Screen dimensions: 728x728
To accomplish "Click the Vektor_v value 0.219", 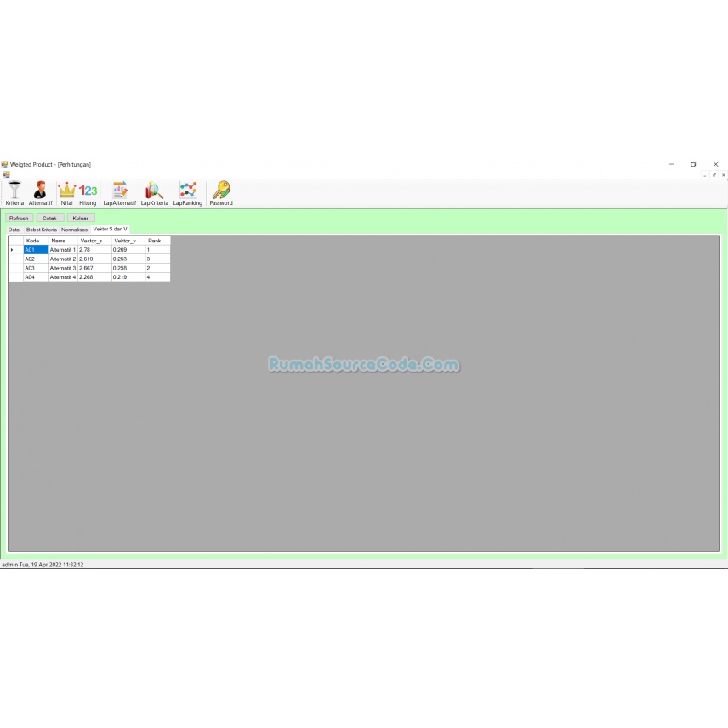I will point(128,277).
